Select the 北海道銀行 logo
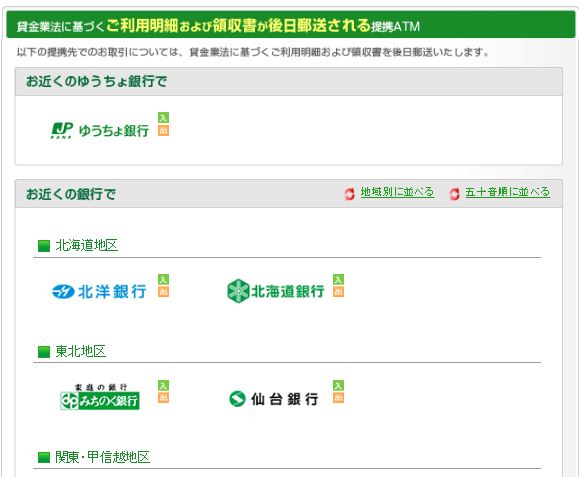This screenshot has width=583, height=477. click(x=276, y=291)
